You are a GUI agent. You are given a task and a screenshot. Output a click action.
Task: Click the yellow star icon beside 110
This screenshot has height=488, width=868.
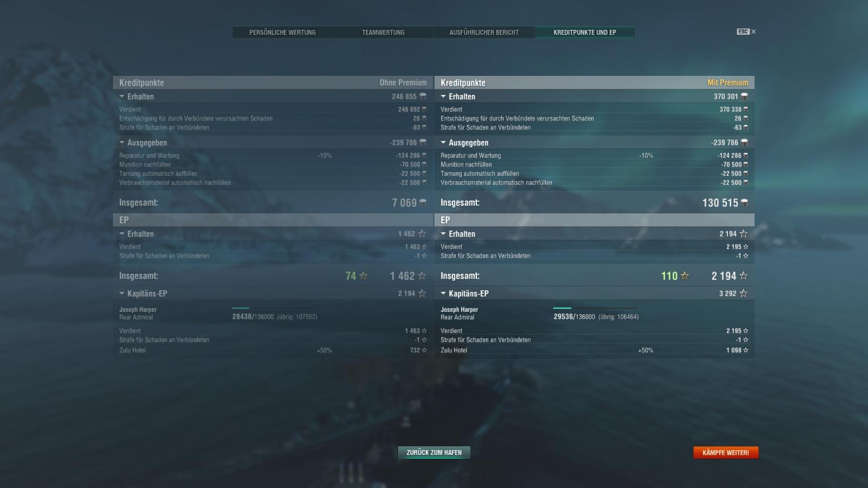click(685, 275)
